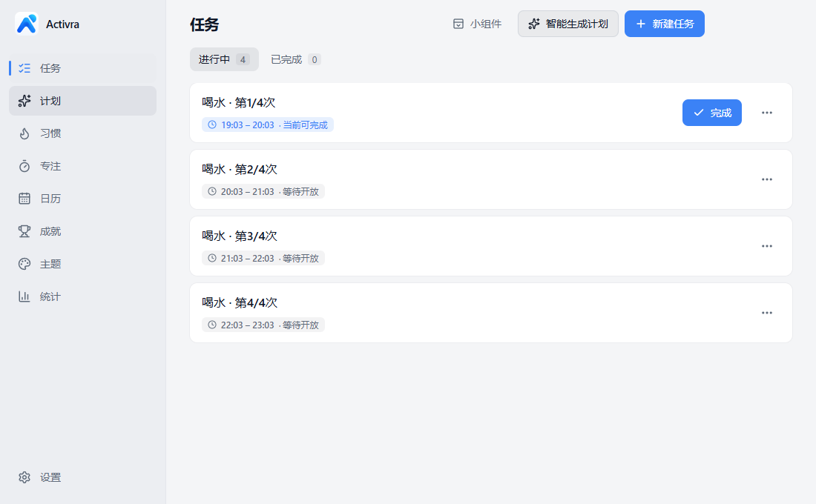Click the Activra logo icon
The width and height of the screenshot is (816, 504).
click(27, 24)
